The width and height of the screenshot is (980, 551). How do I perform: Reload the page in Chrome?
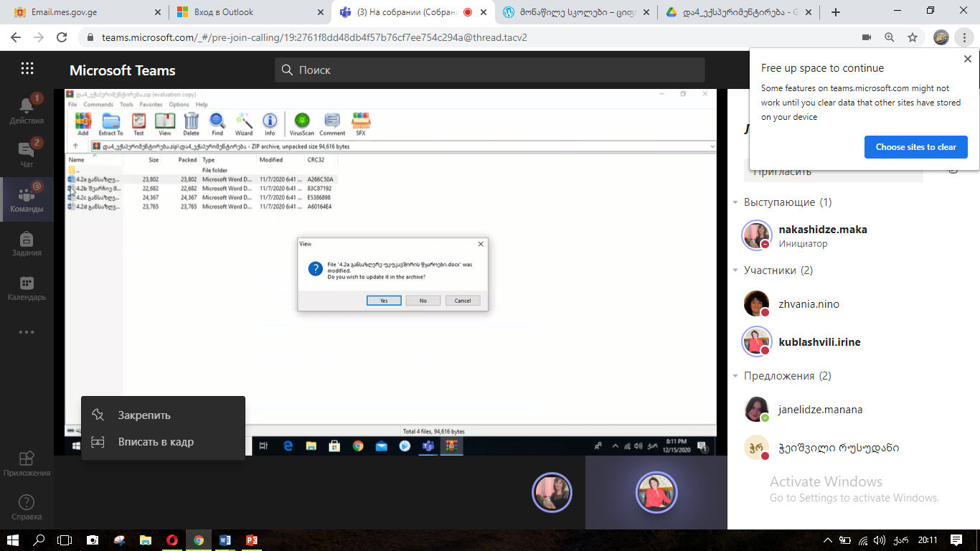[x=62, y=37]
